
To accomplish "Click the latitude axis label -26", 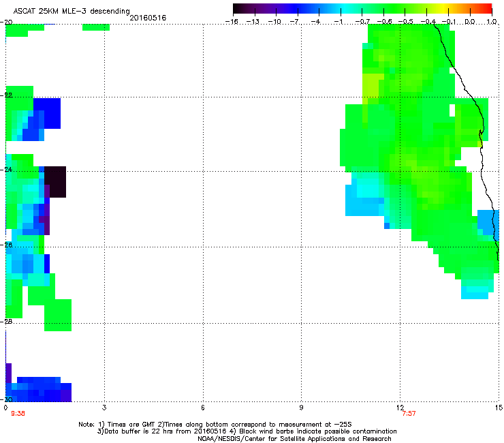I will point(6,245).
